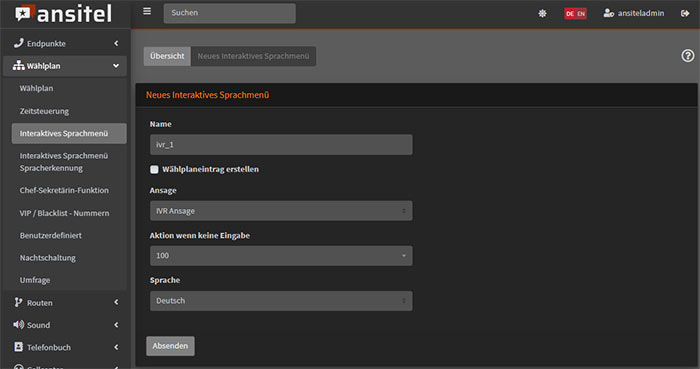Viewport: 700px width, 369px height.
Task: Enable Wählplaneintrag erstellen checkbox
Action: (x=154, y=170)
